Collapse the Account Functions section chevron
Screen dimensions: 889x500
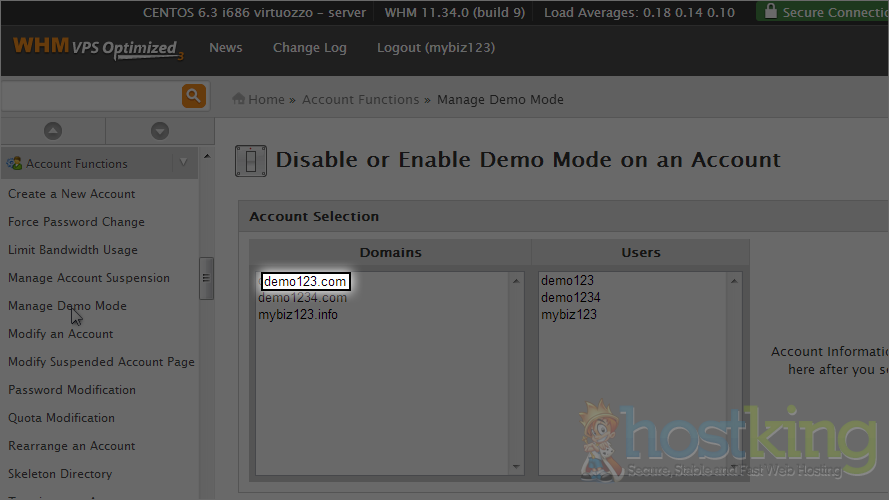[x=182, y=163]
